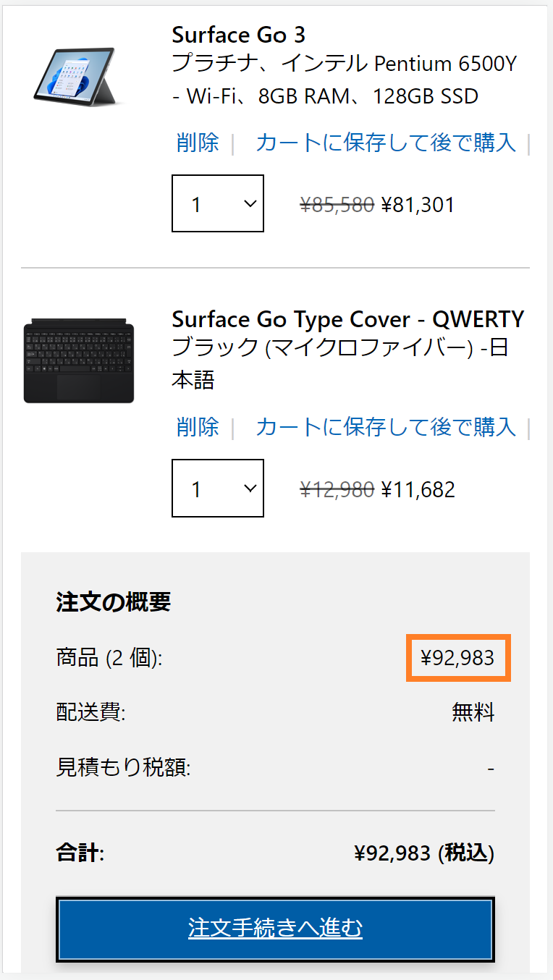Screen dimensions: 553x980
Task: Click the Surface Go Type Cover - QWERTY title
Action: tap(347, 319)
